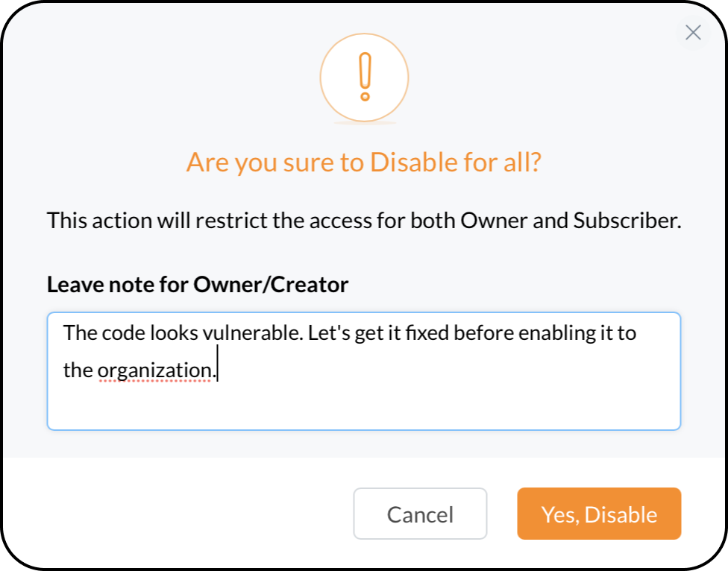The image size is (728, 571).
Task: Place cursor on the underlined word 'organization'
Action: [154, 371]
